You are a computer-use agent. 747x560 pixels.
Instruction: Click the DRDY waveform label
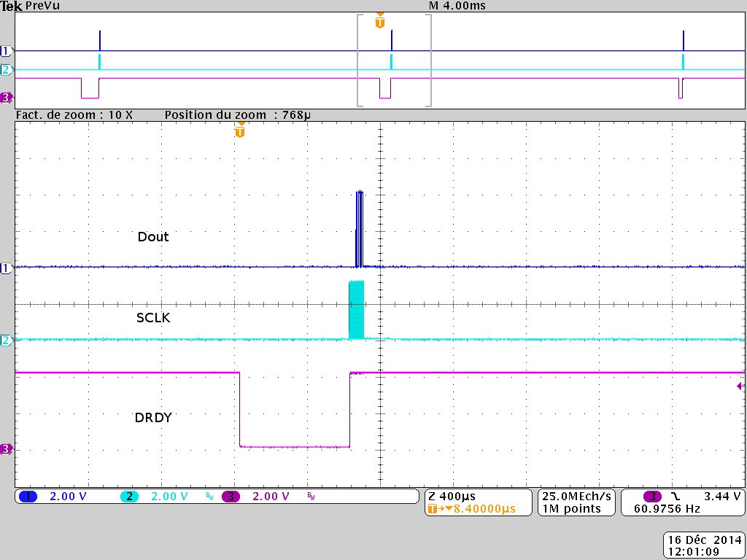coord(153,418)
